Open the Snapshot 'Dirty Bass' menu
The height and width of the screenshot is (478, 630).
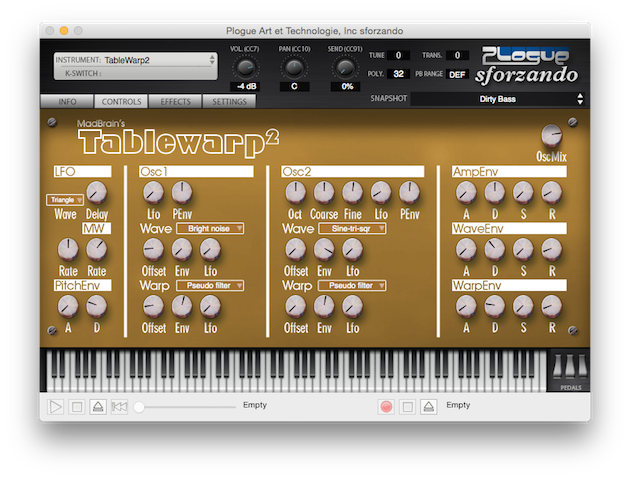(x=497, y=99)
